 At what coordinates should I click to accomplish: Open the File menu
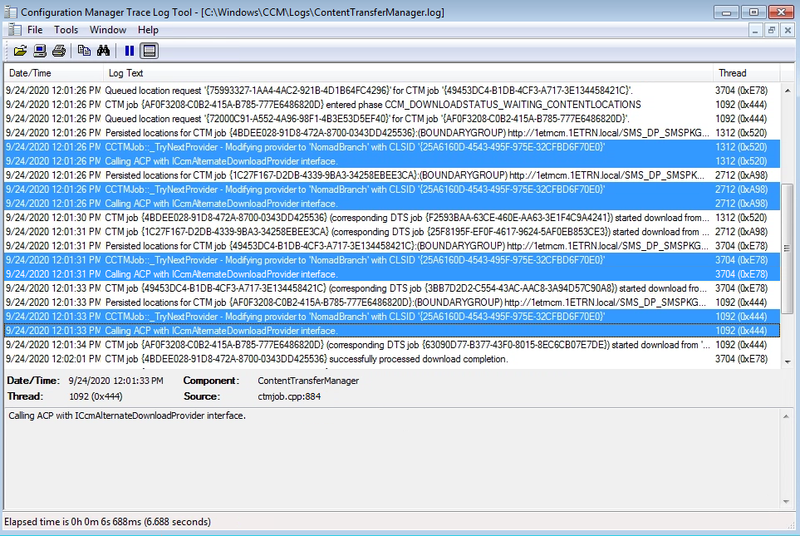[x=35, y=30]
